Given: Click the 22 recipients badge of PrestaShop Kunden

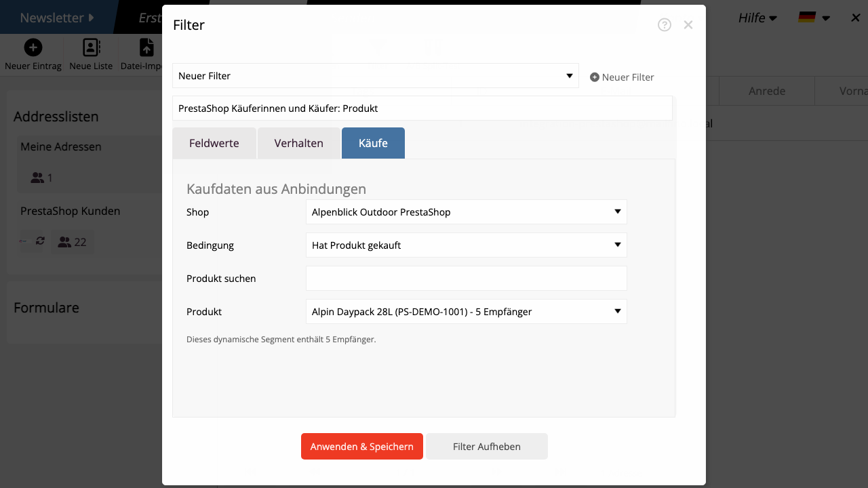Looking at the screenshot, I should [73, 241].
